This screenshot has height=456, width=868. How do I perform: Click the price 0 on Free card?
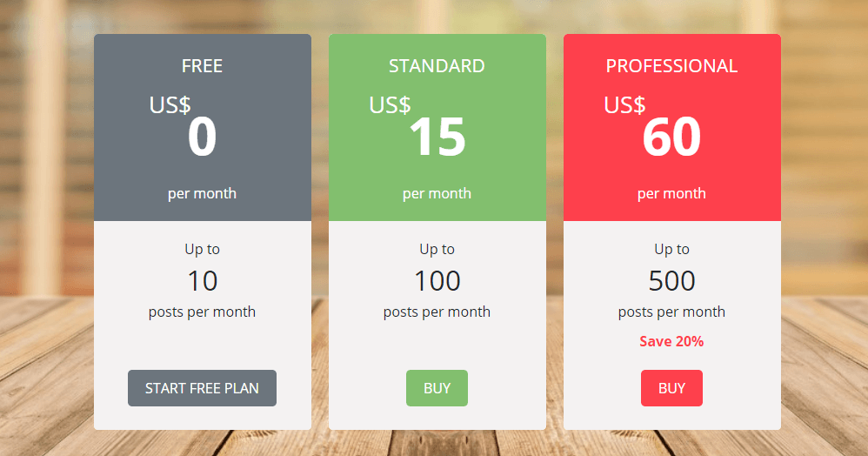(202, 137)
